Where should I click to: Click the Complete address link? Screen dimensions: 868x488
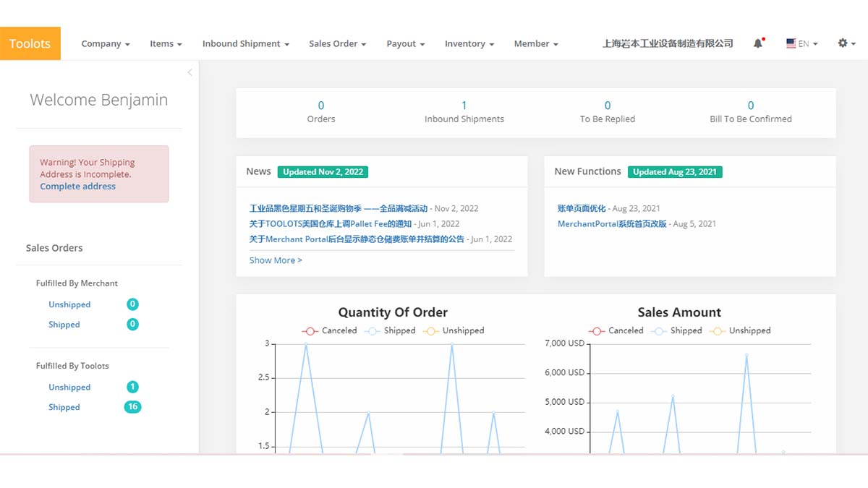point(77,187)
